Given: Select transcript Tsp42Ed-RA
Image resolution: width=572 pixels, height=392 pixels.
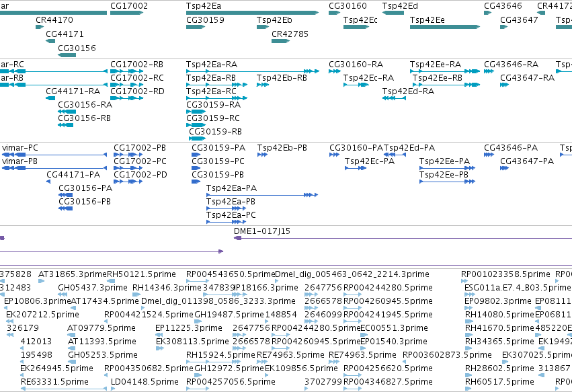Looking at the screenshot, I should coord(394,98).
